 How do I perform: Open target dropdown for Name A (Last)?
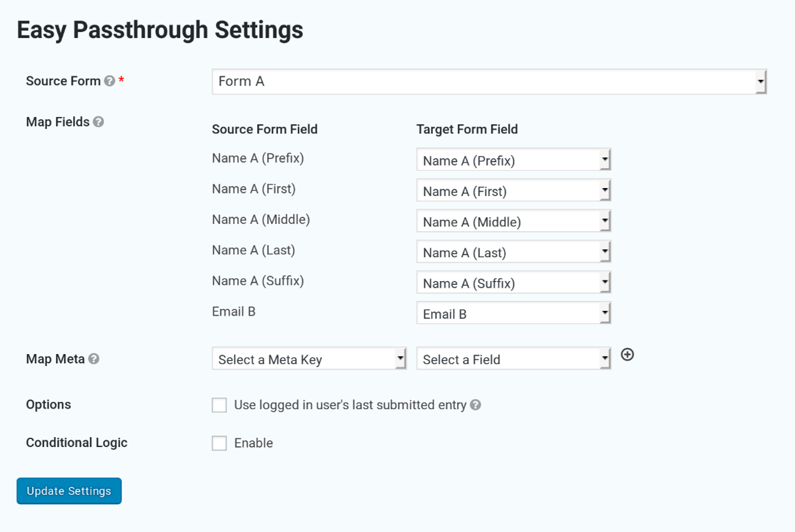pos(513,252)
